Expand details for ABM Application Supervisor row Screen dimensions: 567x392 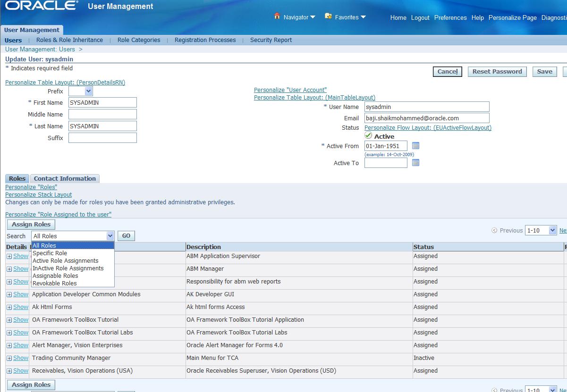9,256
